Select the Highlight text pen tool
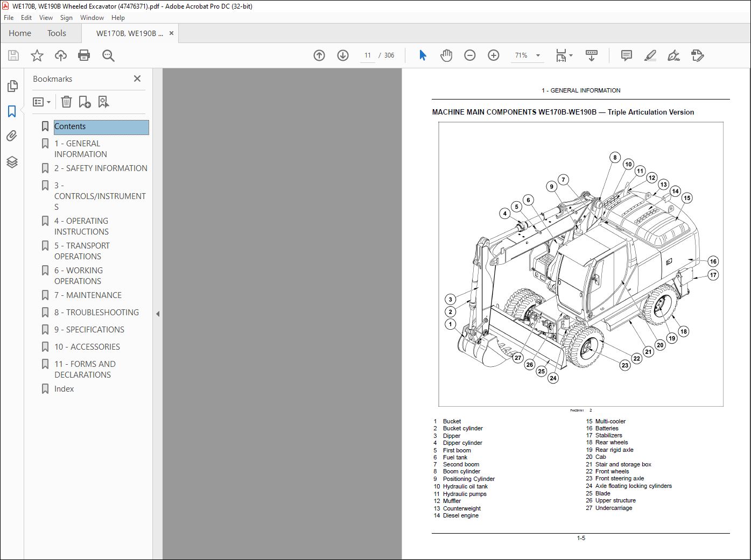This screenshot has width=751, height=560. (x=650, y=55)
